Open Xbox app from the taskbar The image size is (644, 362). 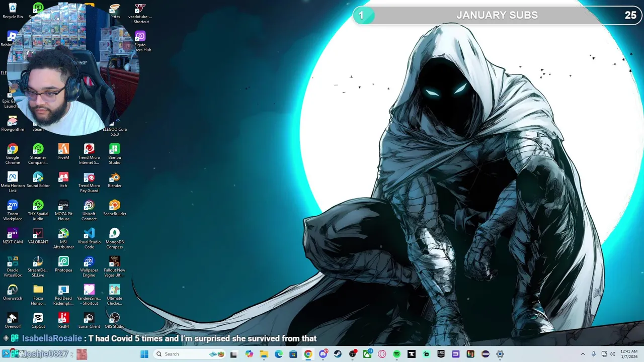[367, 354]
